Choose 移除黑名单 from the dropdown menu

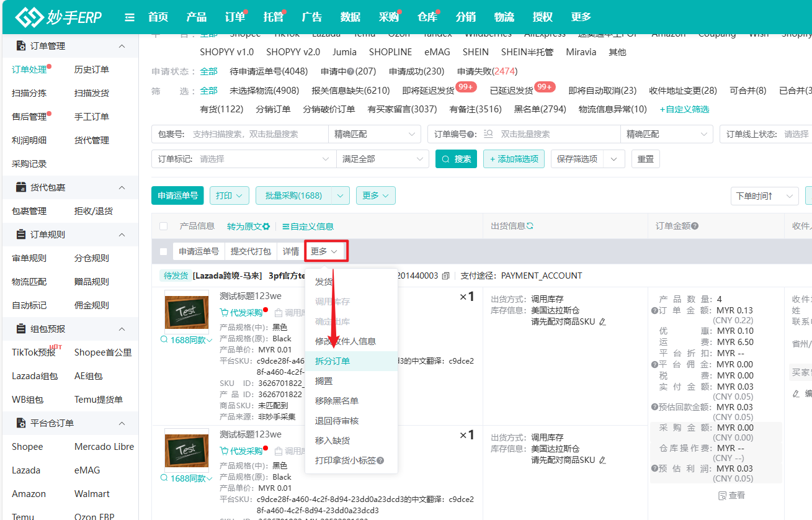pos(351,401)
